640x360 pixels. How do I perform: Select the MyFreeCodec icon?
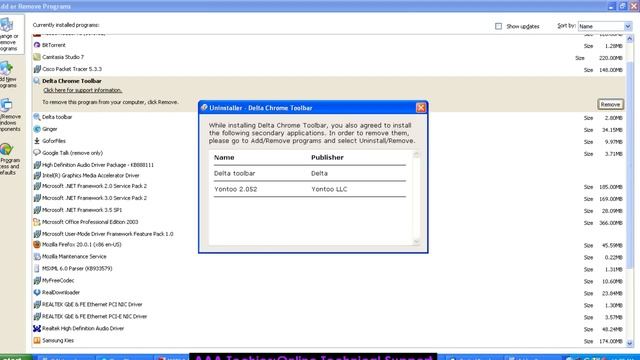tap(37, 280)
